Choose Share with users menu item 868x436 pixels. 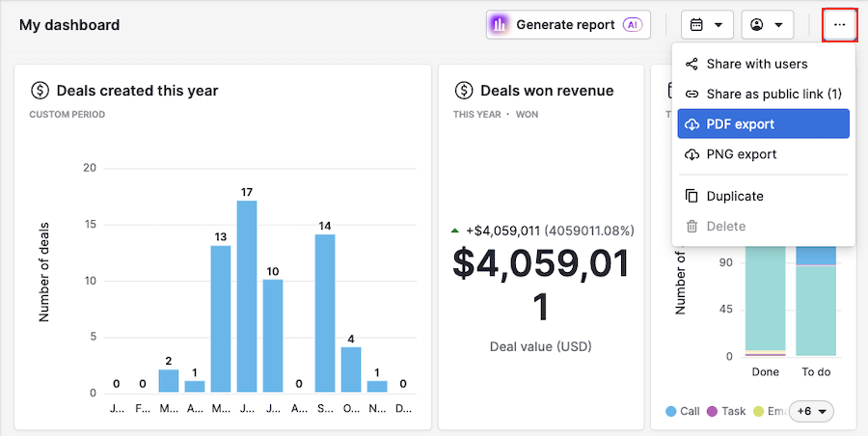click(x=756, y=65)
